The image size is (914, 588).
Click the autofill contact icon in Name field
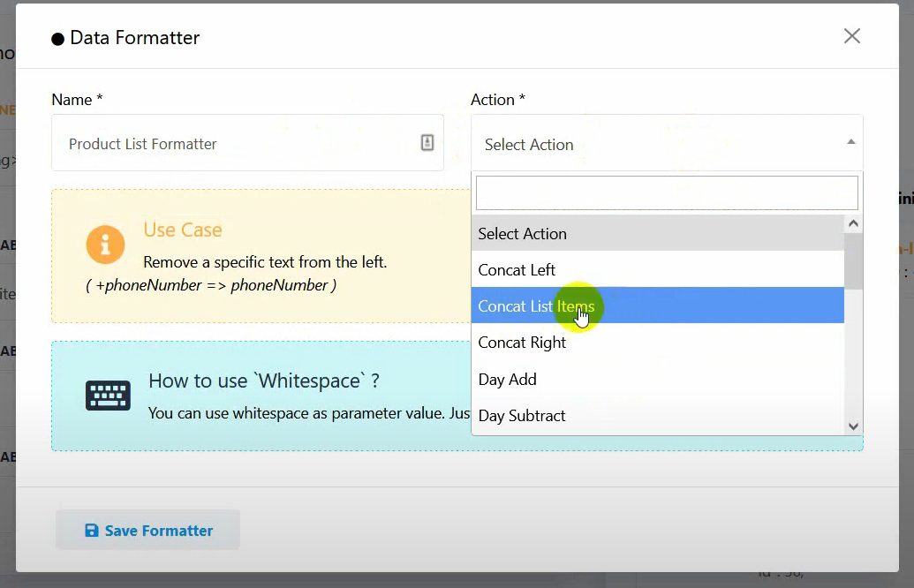427,143
